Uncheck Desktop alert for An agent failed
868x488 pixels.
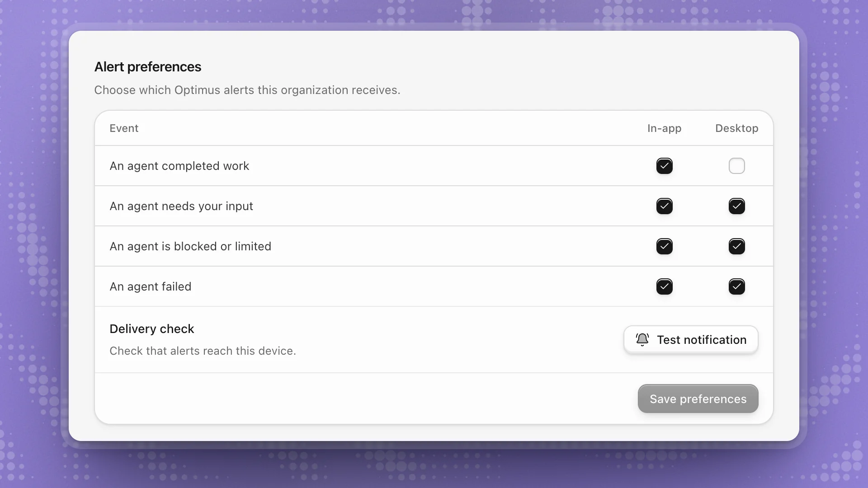pyautogui.click(x=736, y=286)
